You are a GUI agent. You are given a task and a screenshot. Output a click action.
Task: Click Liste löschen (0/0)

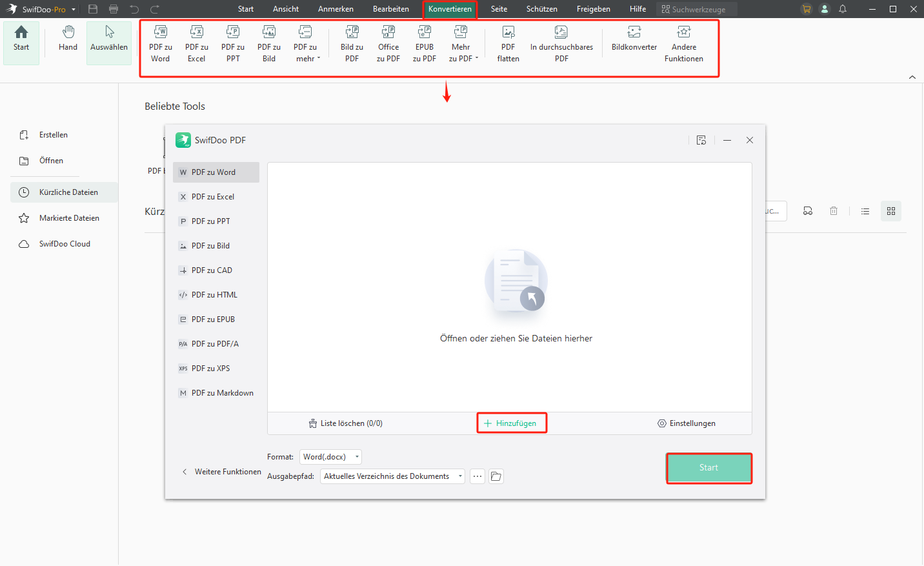coord(346,423)
